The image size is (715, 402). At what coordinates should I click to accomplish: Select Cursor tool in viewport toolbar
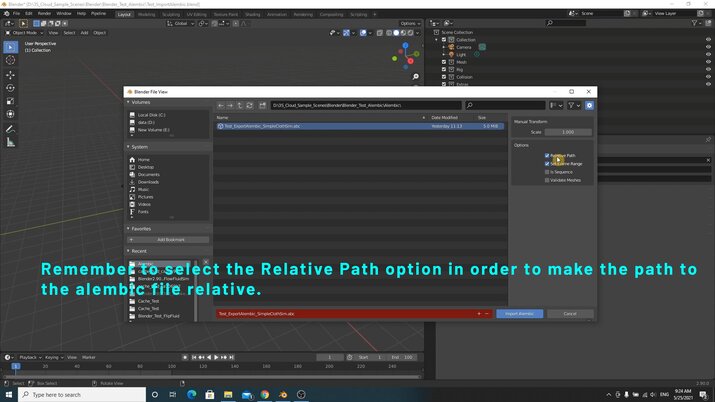(x=10, y=60)
